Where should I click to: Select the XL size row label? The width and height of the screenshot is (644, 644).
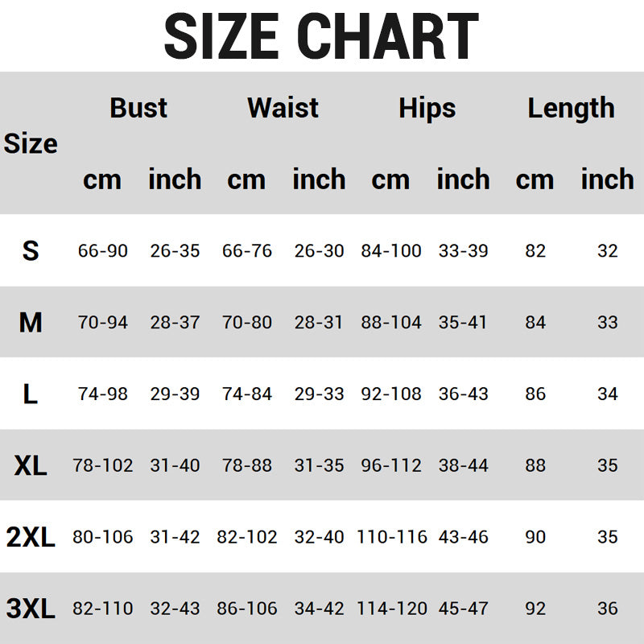31,465
